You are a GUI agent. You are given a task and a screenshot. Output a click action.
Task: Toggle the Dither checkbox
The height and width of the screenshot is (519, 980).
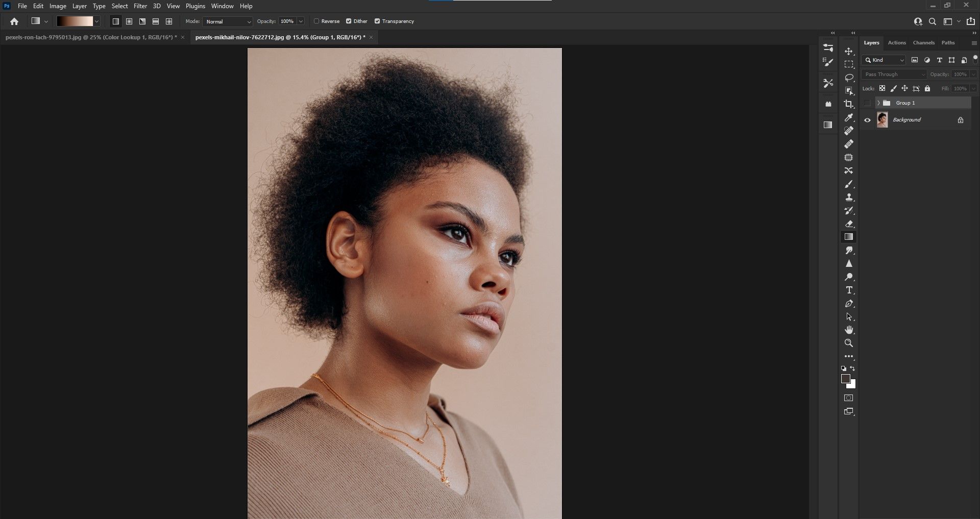click(x=349, y=21)
